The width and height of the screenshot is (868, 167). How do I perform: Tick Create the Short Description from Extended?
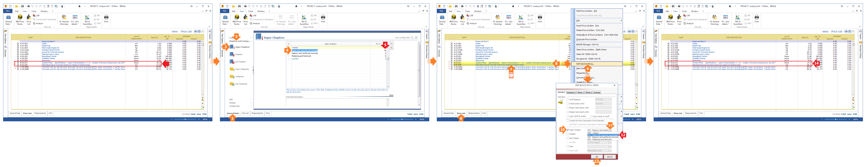[x=568, y=121]
